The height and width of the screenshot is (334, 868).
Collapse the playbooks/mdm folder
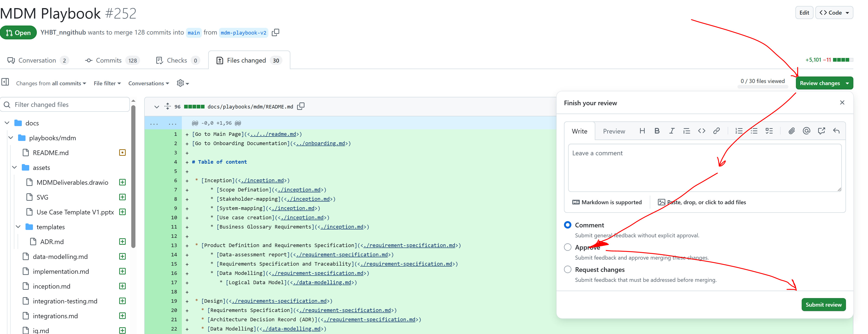(11, 138)
